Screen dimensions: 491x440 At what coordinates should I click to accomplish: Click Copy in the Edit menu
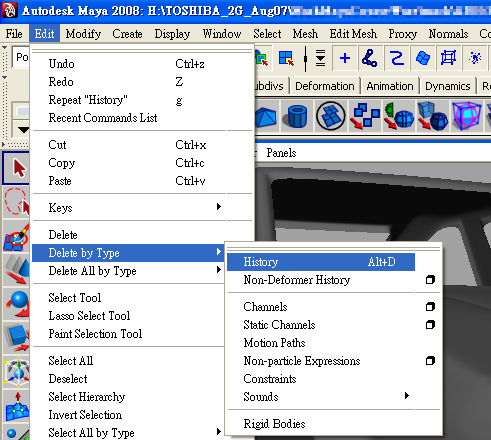coord(142,163)
